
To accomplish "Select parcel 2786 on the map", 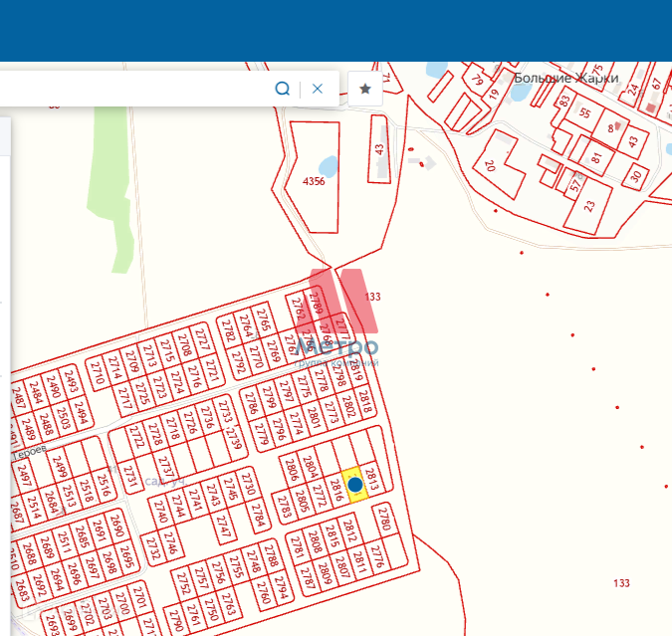I will (x=251, y=402).
